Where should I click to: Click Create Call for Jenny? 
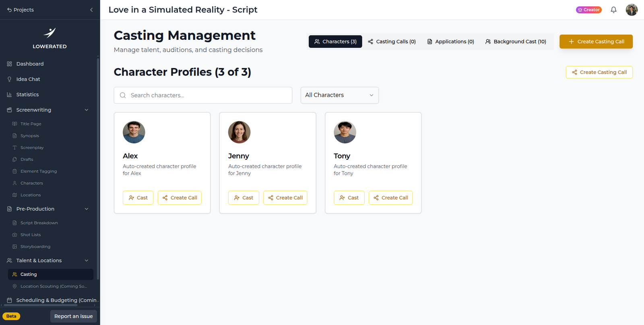point(285,197)
